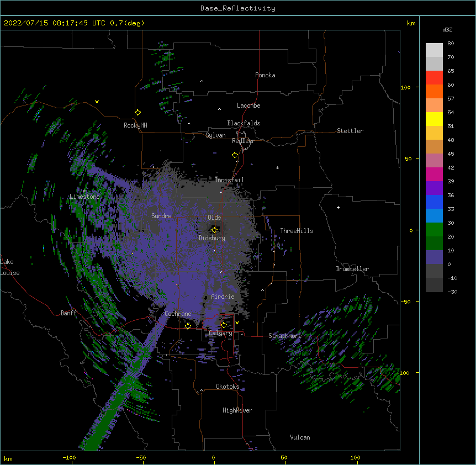Screen dimensions: 476x465
Task: Click the Blackfalds label
Action: 244,123
